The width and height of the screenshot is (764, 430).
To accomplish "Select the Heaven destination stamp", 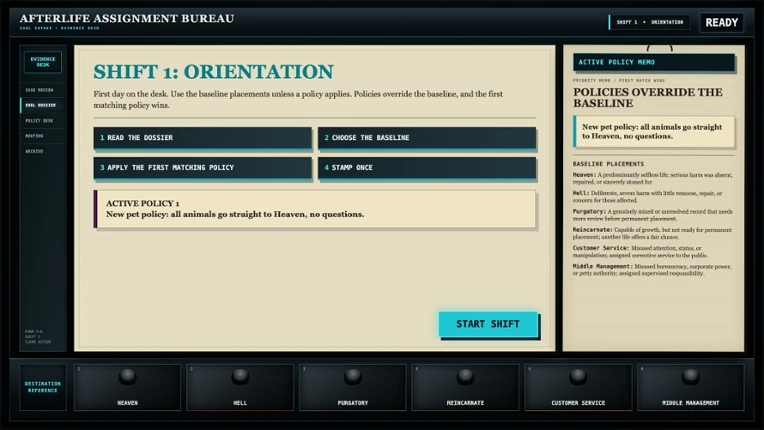I will pyautogui.click(x=127, y=387).
